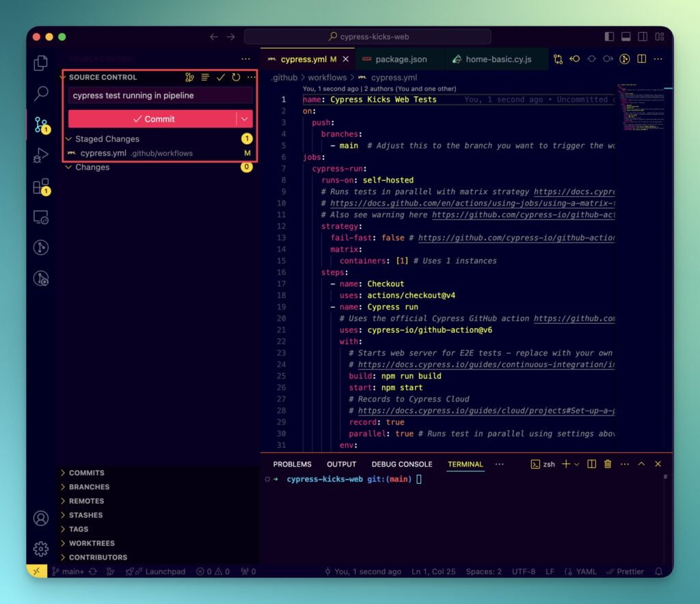700x604 pixels.
Task: Click the Commit button
Action: point(152,119)
